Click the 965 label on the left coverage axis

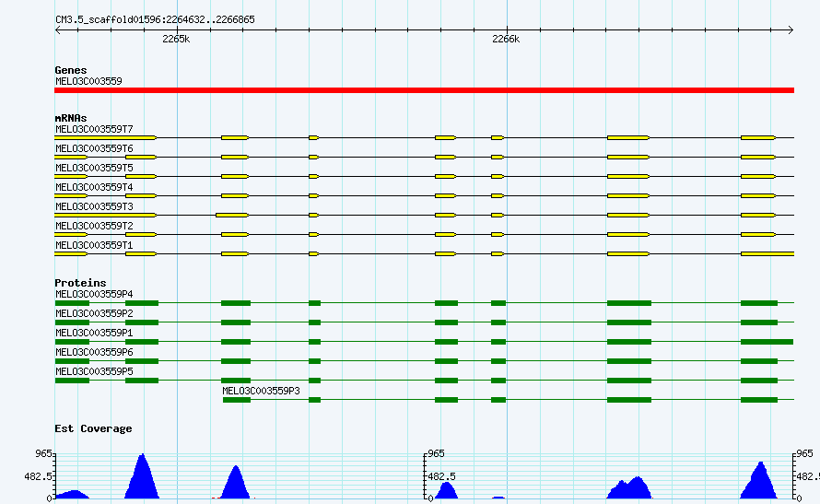coord(43,453)
